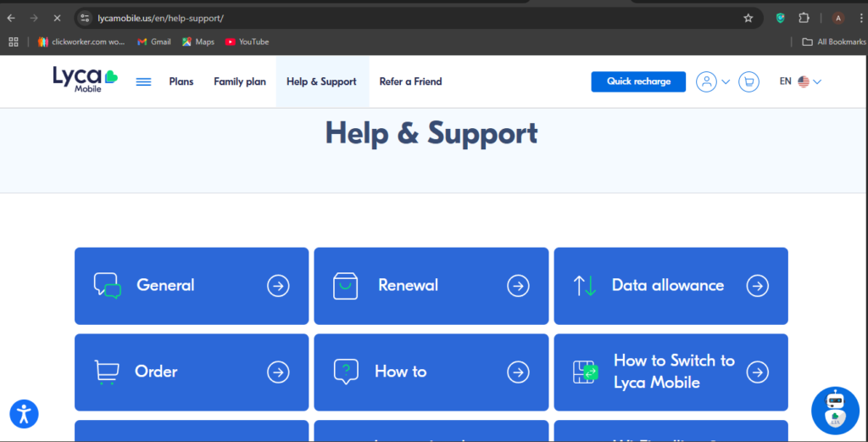The height and width of the screenshot is (442, 868).
Task: Click the green shield extension icon
Action: pyautogui.click(x=780, y=19)
